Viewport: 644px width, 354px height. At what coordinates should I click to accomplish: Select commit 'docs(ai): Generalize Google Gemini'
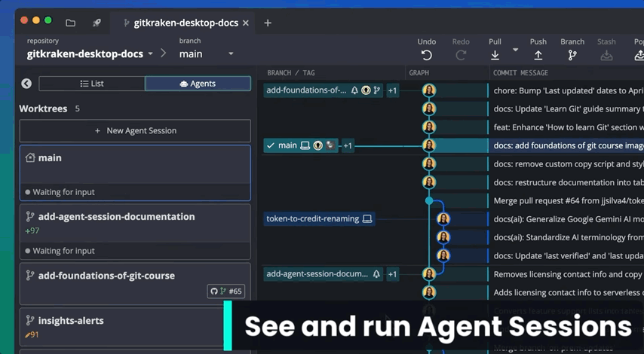(567, 219)
